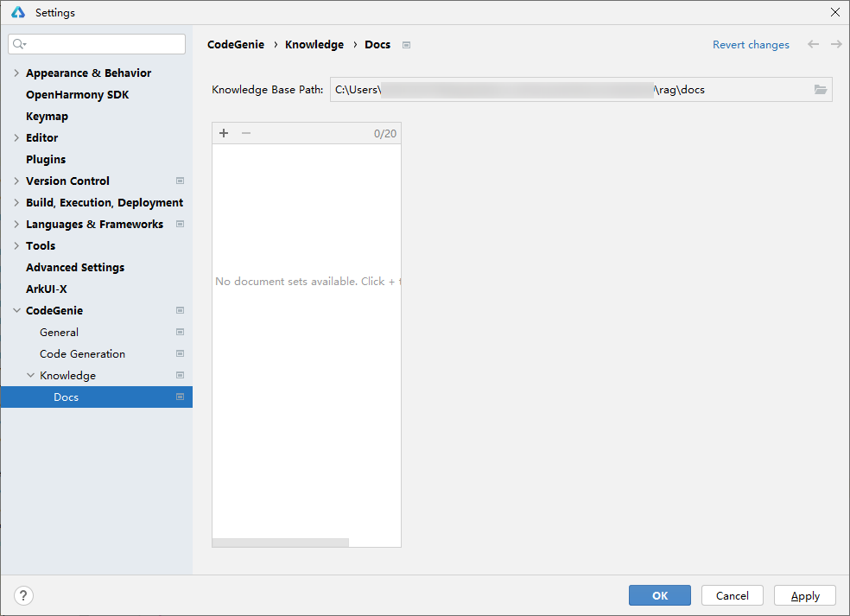
Task: Open Keymap settings
Action: [x=48, y=116]
